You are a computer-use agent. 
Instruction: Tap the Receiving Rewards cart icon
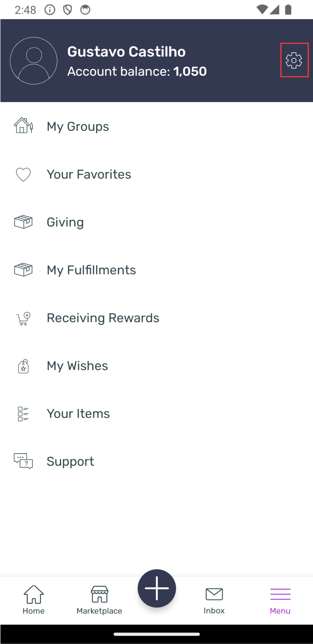pos(23,318)
